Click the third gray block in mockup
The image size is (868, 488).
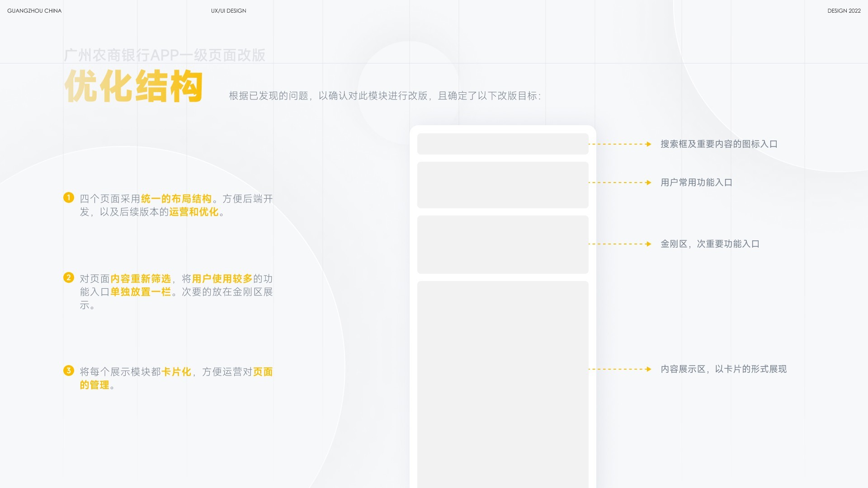tap(502, 244)
